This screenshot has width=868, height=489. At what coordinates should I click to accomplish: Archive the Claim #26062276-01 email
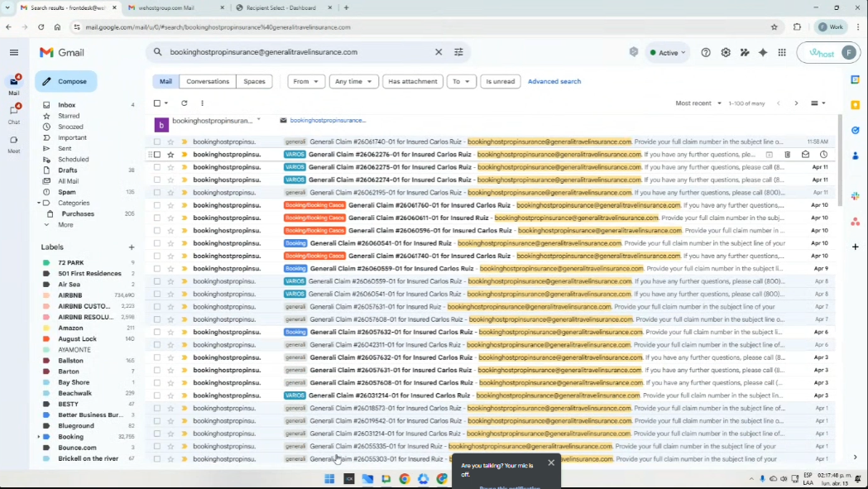[x=770, y=155]
